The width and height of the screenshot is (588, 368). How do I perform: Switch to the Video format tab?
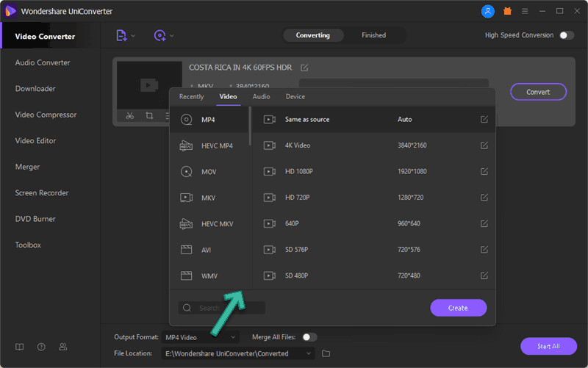coord(228,97)
